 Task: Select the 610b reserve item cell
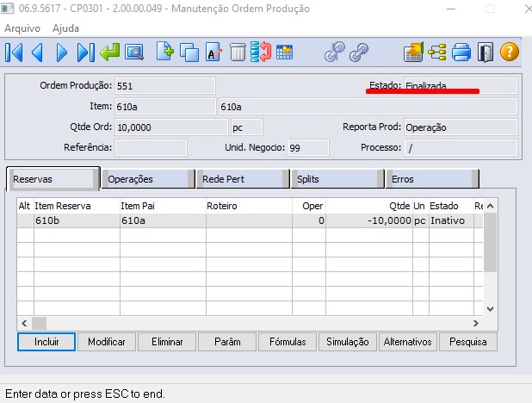77,220
